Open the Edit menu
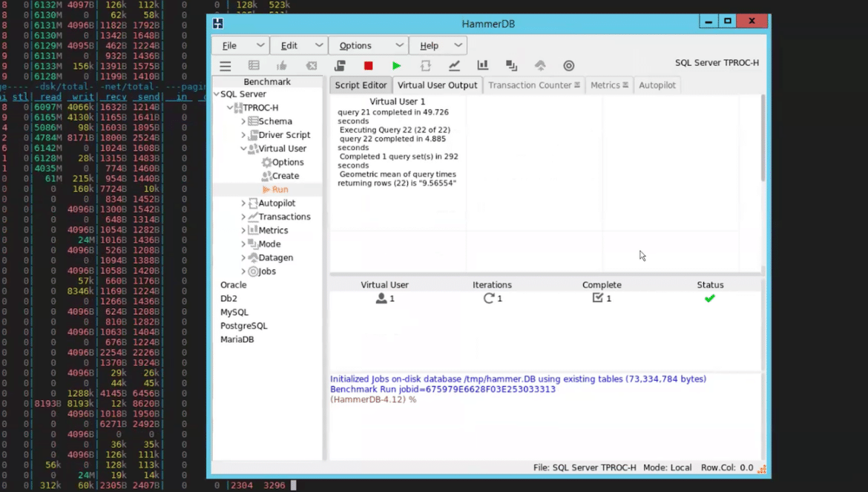 click(299, 45)
